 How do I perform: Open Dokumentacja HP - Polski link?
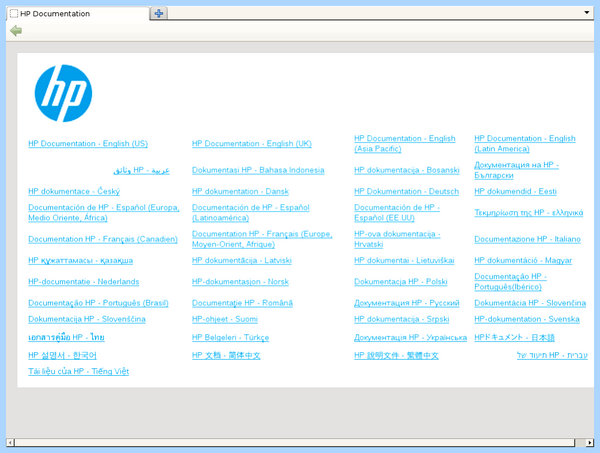pos(401,282)
